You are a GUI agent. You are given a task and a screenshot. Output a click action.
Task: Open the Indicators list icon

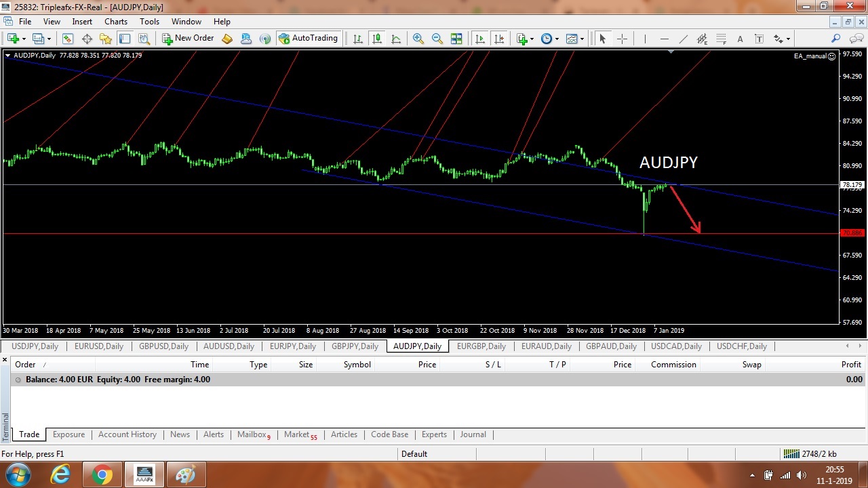[x=521, y=39]
